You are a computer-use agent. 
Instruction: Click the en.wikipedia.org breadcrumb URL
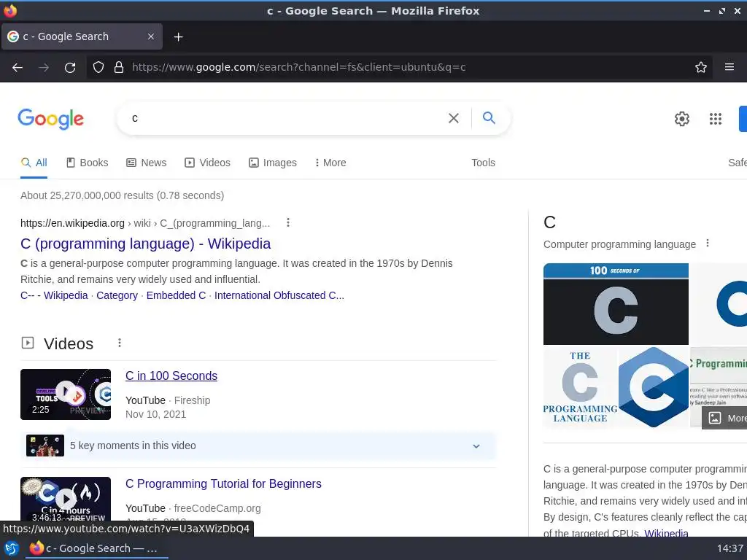tap(145, 223)
